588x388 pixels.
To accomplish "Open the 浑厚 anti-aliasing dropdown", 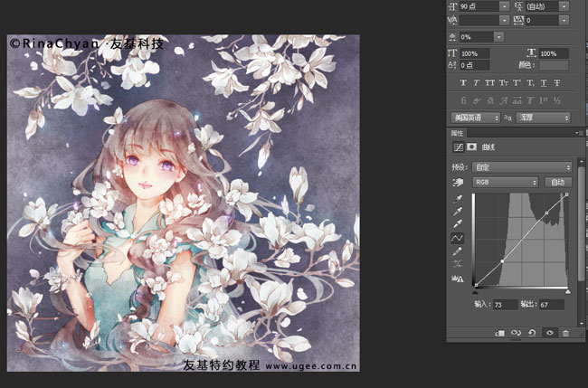I will click(x=543, y=118).
